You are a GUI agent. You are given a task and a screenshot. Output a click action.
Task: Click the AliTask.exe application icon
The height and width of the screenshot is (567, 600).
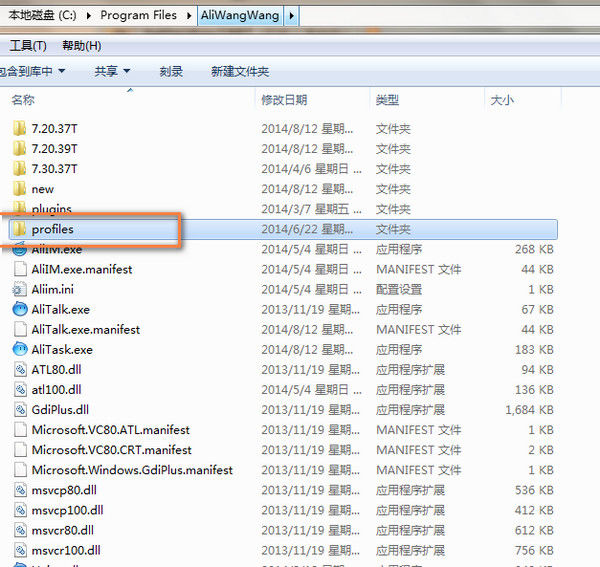tap(19, 349)
